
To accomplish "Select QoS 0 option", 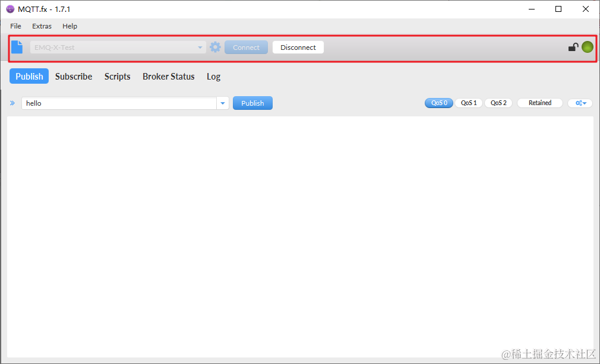I will (x=439, y=103).
